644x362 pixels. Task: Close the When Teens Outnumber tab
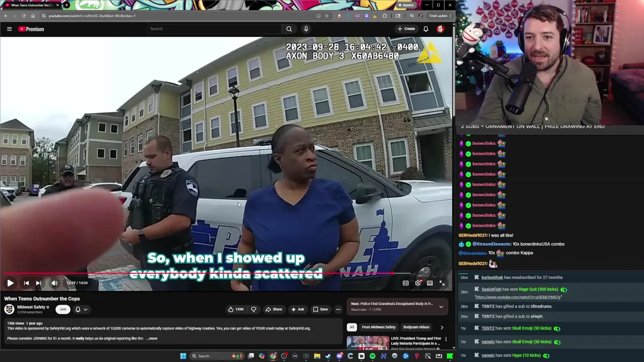point(57,5)
